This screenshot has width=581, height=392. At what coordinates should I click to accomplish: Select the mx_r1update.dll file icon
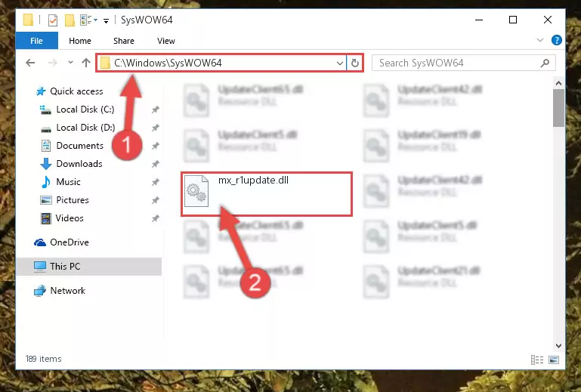(196, 191)
